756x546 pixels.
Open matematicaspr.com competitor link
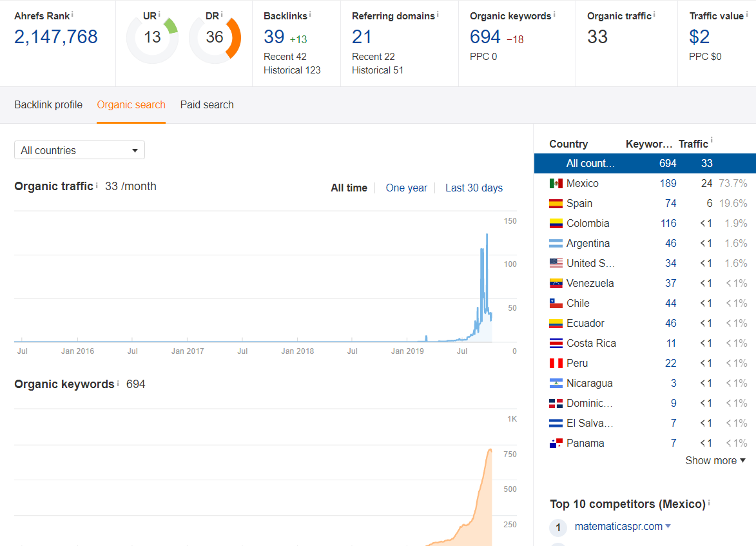[x=619, y=526]
